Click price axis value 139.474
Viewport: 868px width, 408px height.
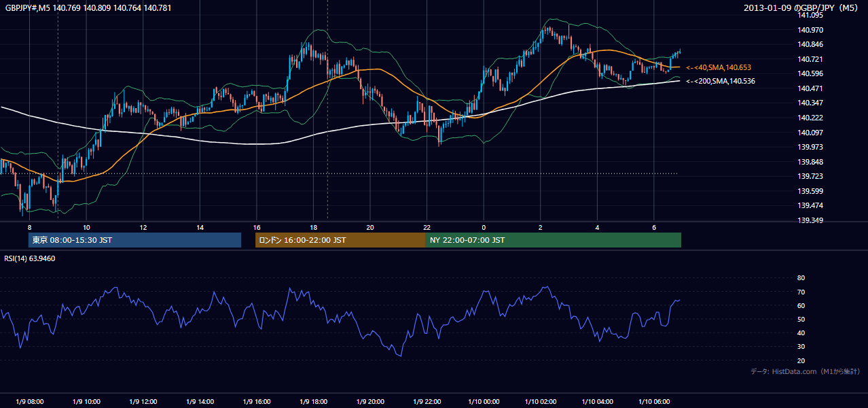(811, 205)
